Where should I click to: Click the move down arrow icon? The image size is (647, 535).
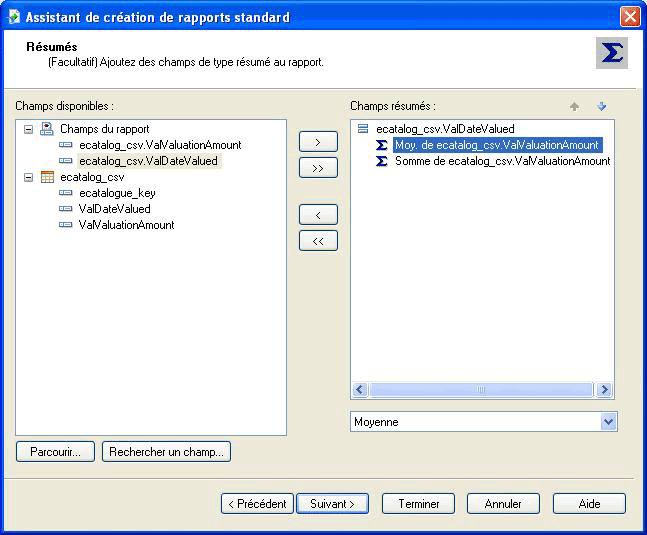(x=601, y=106)
